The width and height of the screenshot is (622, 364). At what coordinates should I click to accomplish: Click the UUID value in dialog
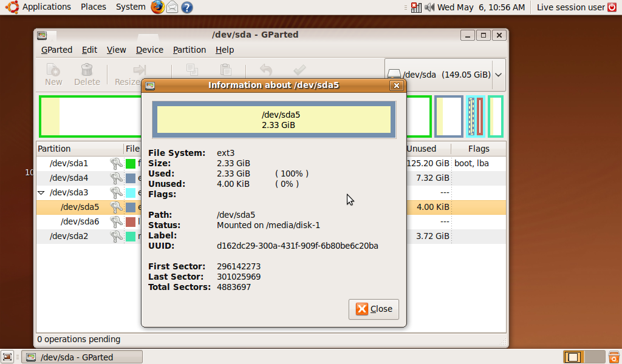[298, 246]
